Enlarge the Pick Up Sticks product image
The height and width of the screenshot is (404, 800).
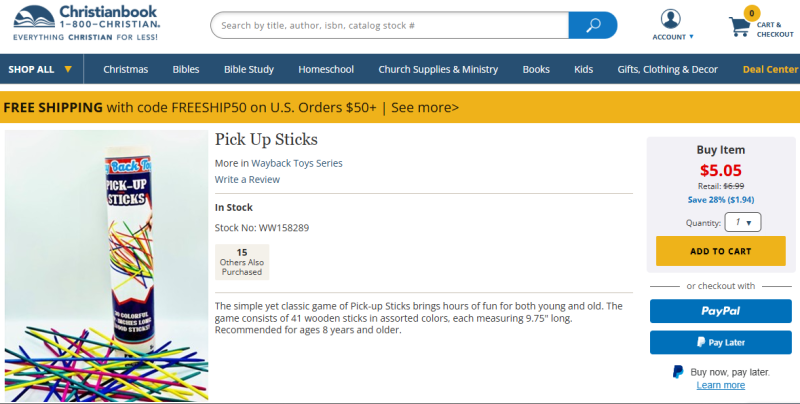tap(106, 270)
